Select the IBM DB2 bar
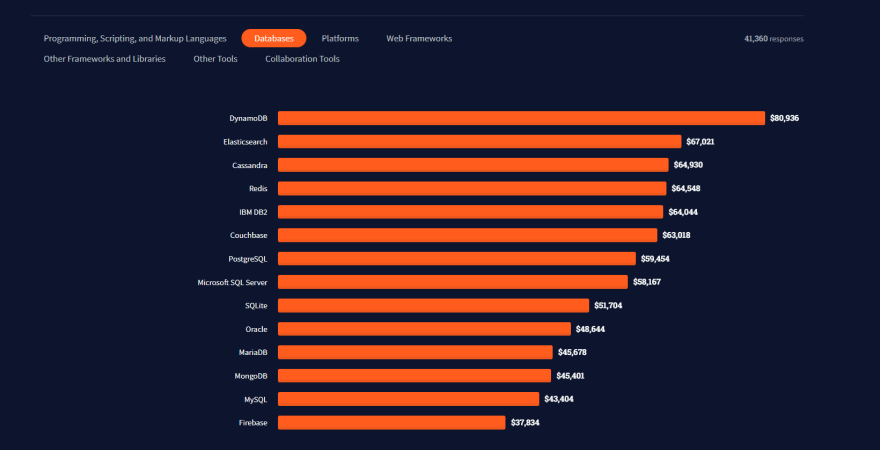The width and height of the screenshot is (880, 450). tap(470, 212)
